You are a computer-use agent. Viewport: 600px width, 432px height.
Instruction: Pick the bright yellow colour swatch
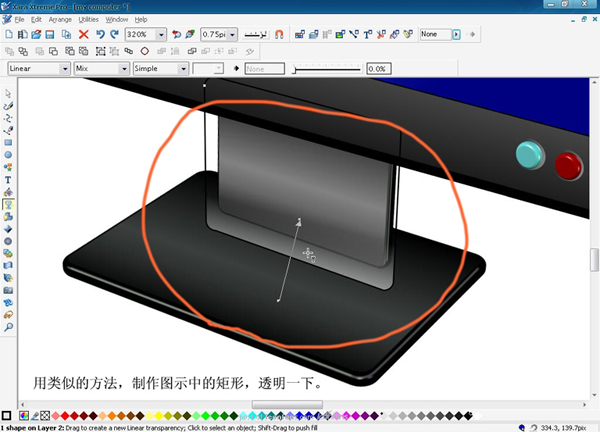point(158,416)
